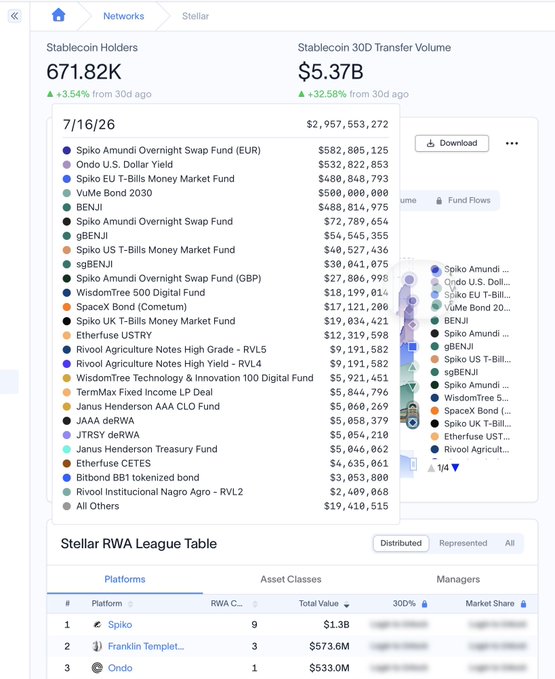Toggle gBENJI series in chart legend
This screenshot has width=555, height=679.
452,346
